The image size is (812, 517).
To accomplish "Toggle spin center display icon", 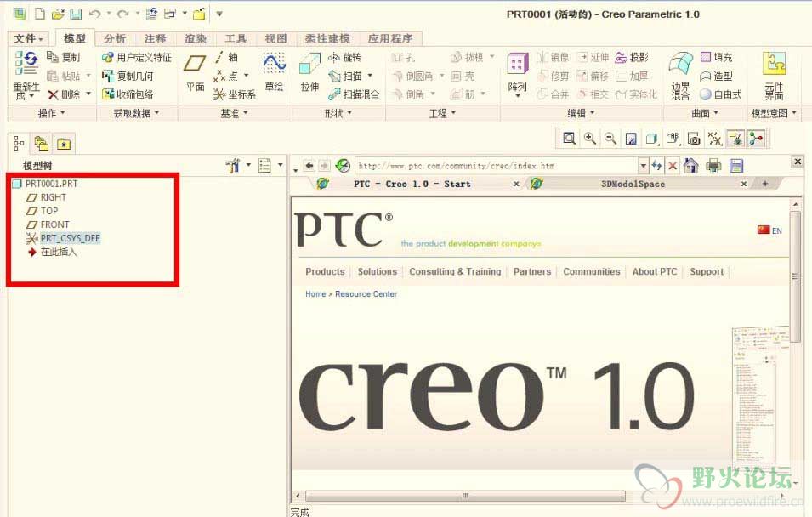I will tap(756, 139).
